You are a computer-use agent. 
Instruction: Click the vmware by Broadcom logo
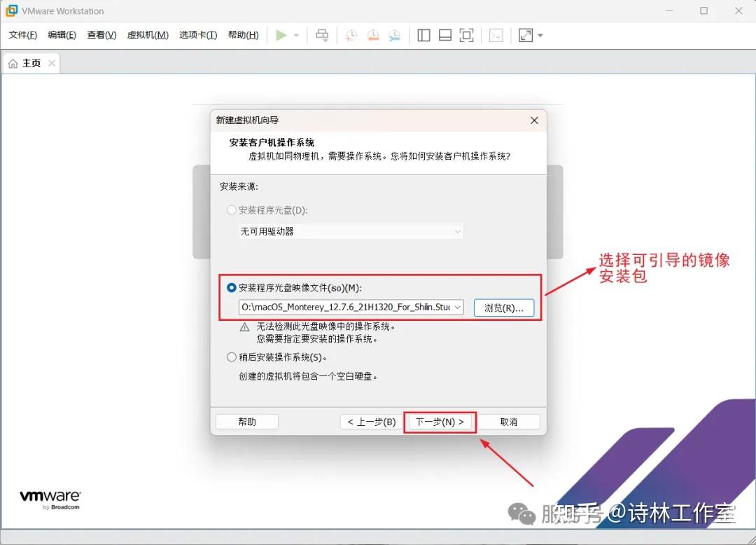[x=50, y=499]
